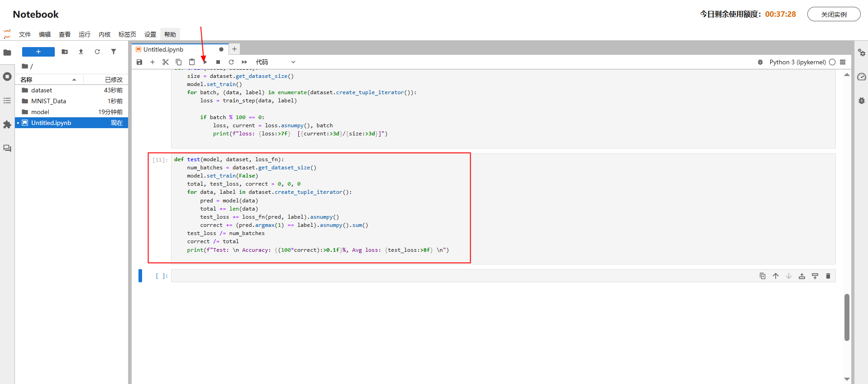The height and width of the screenshot is (384, 868).
Task: Sort files by the 名称 column header
Action: click(x=49, y=79)
